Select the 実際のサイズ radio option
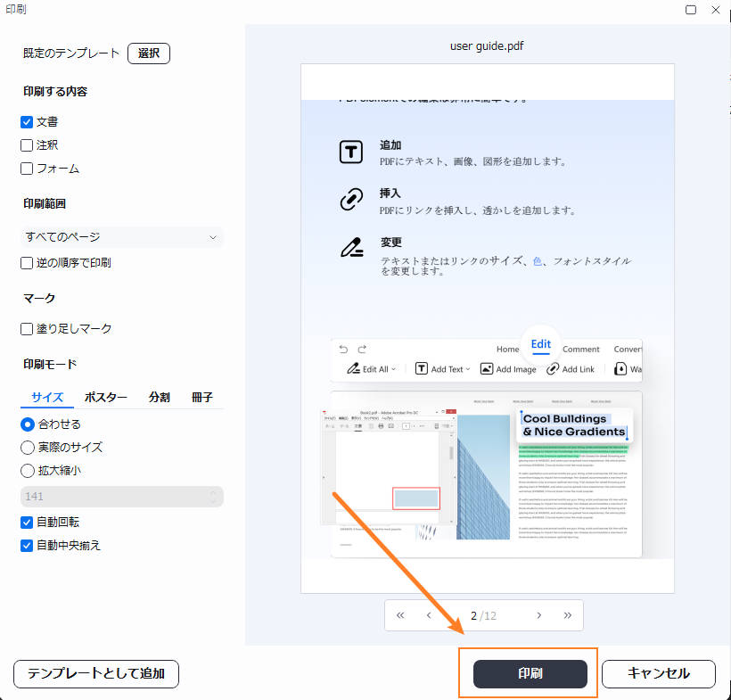The height and width of the screenshot is (700, 731). click(x=28, y=448)
